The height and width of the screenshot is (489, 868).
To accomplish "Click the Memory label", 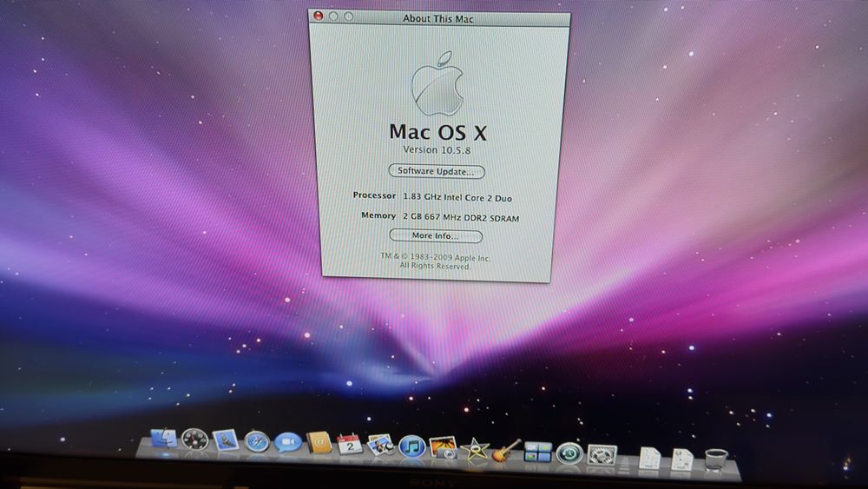I will click(378, 215).
